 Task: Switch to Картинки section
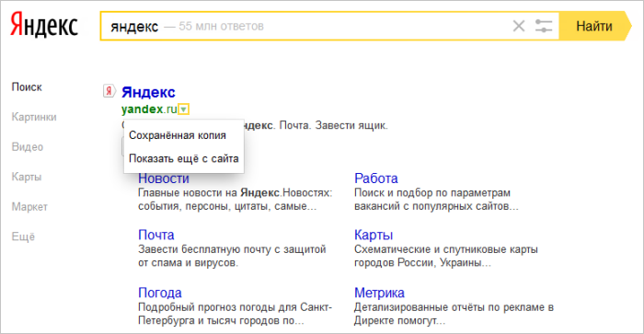(x=34, y=117)
